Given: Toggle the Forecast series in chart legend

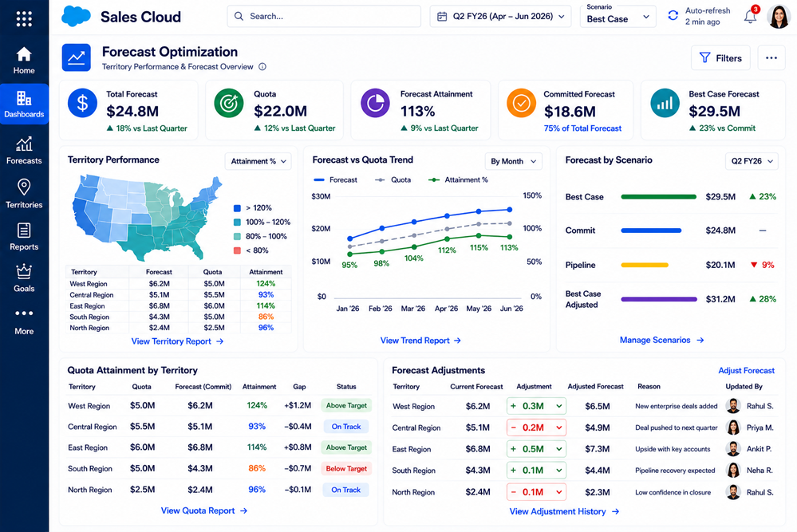Looking at the screenshot, I should (x=335, y=180).
